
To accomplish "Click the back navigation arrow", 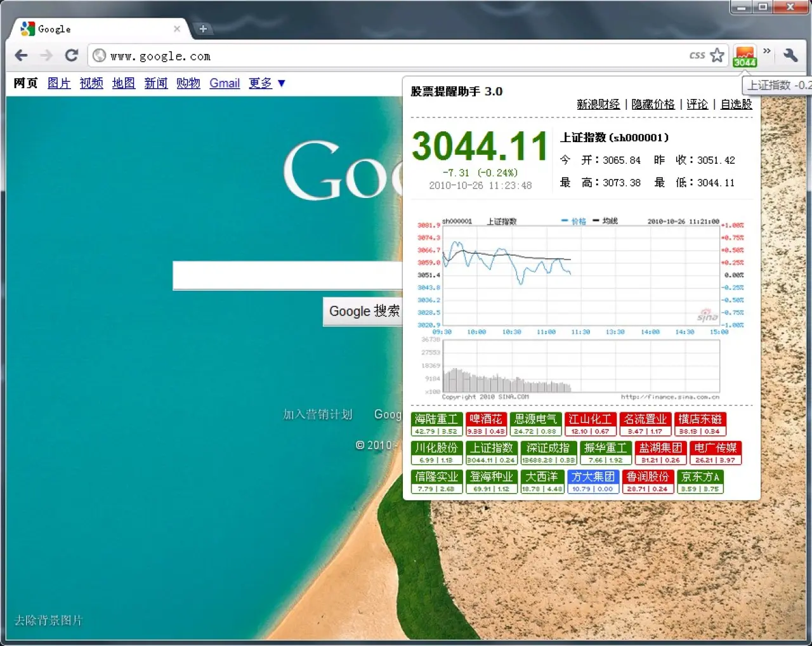I will coord(21,55).
